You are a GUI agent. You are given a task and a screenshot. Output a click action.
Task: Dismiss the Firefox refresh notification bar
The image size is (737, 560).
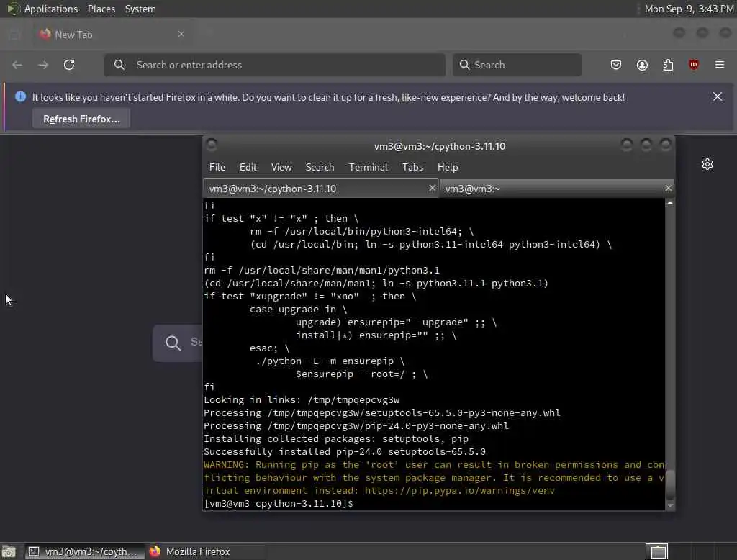pos(718,96)
